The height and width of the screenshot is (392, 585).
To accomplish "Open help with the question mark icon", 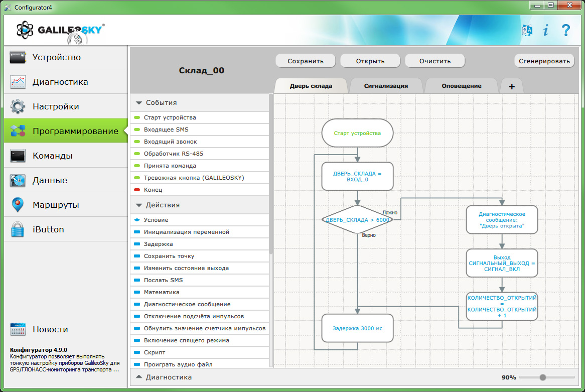I will tap(565, 30).
